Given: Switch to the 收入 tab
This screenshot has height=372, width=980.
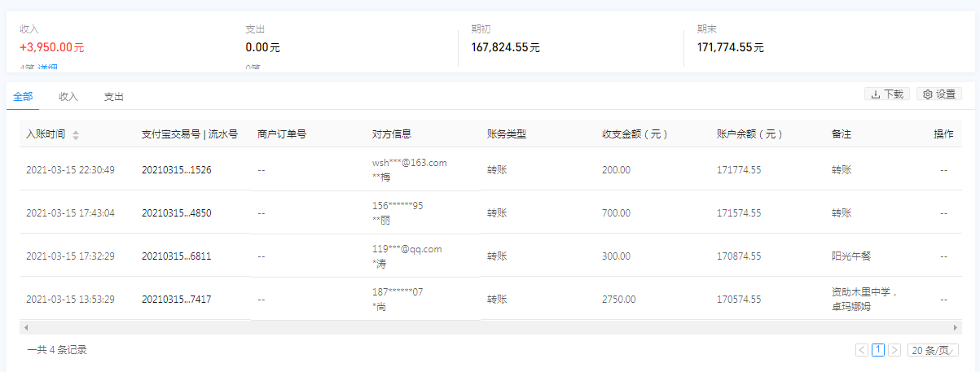Looking at the screenshot, I should pos(68,97).
